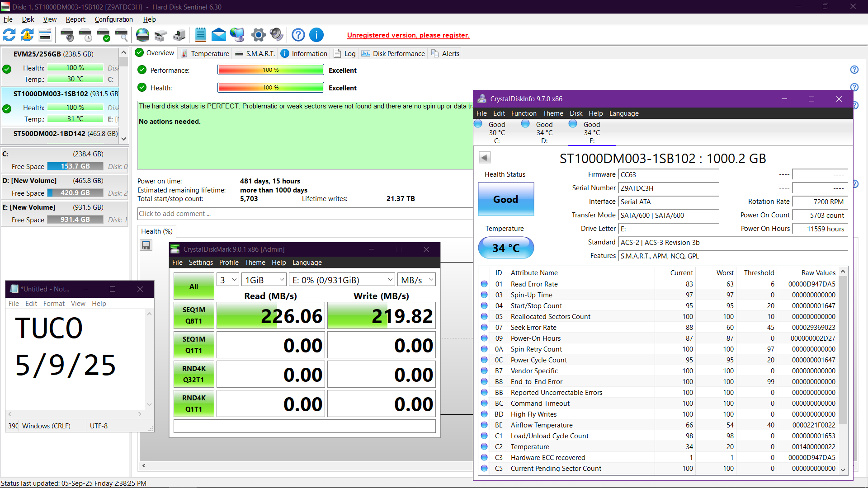This screenshot has width=868, height=488.
Task: Expand the E: drive selection dropdown
Action: (x=342, y=280)
